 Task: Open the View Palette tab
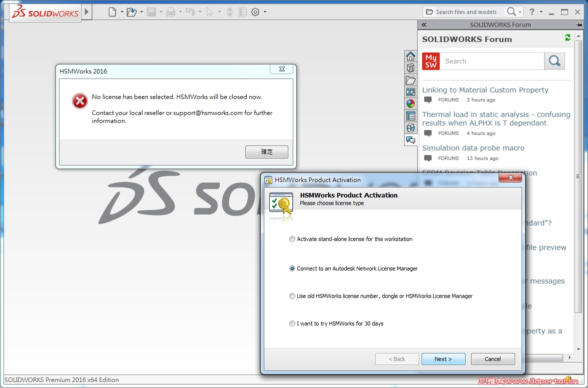click(411, 92)
